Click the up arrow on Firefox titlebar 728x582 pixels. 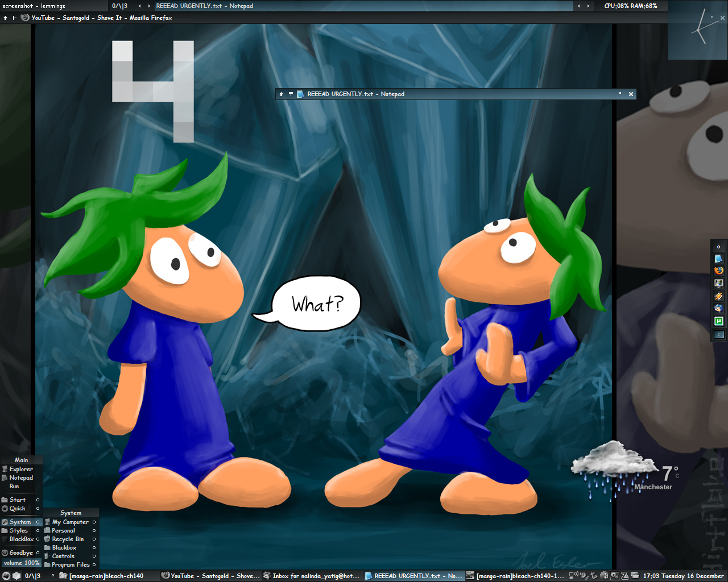pyautogui.click(x=5, y=18)
